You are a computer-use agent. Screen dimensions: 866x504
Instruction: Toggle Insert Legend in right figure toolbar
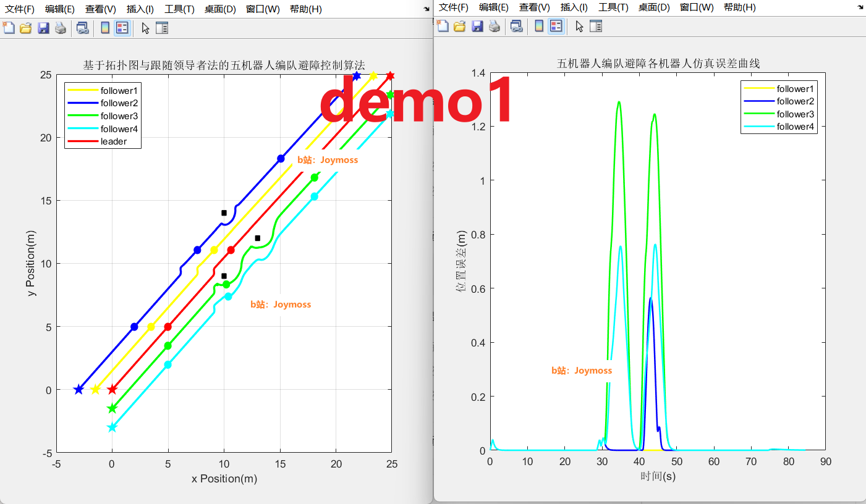coord(556,26)
